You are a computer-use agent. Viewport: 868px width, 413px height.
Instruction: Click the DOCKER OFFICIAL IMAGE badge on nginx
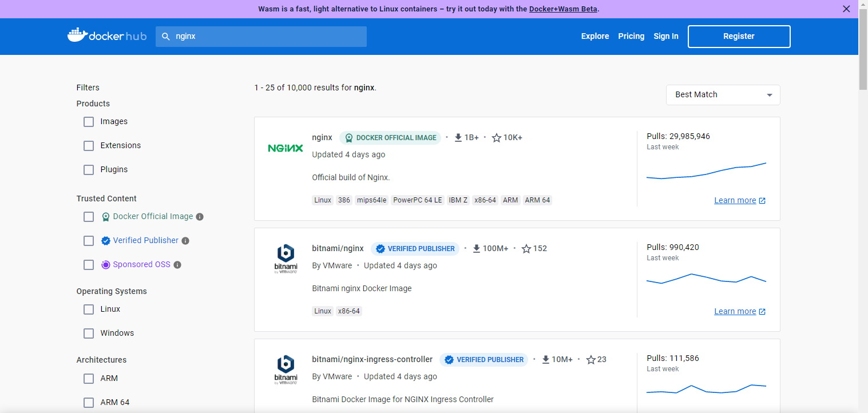(390, 138)
